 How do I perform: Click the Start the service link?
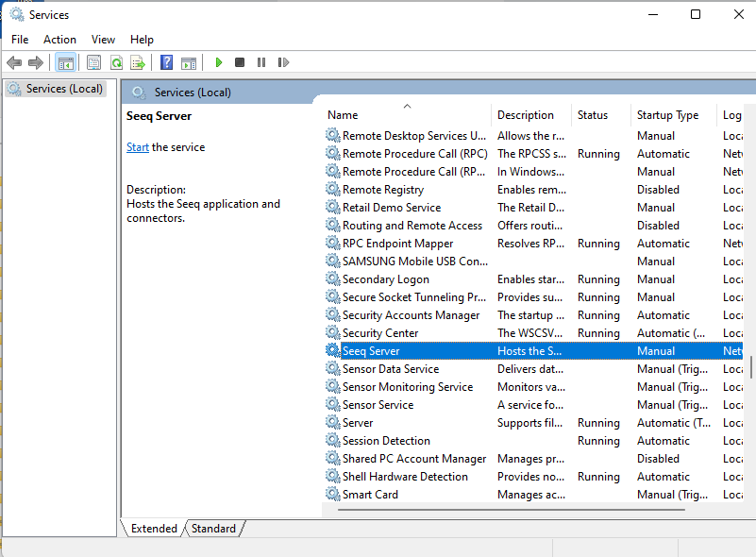138,146
